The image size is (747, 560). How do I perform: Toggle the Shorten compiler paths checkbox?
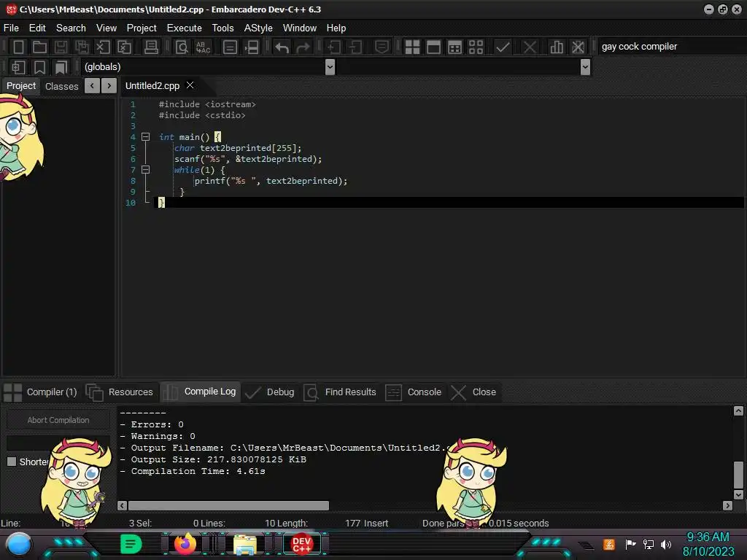click(12, 462)
